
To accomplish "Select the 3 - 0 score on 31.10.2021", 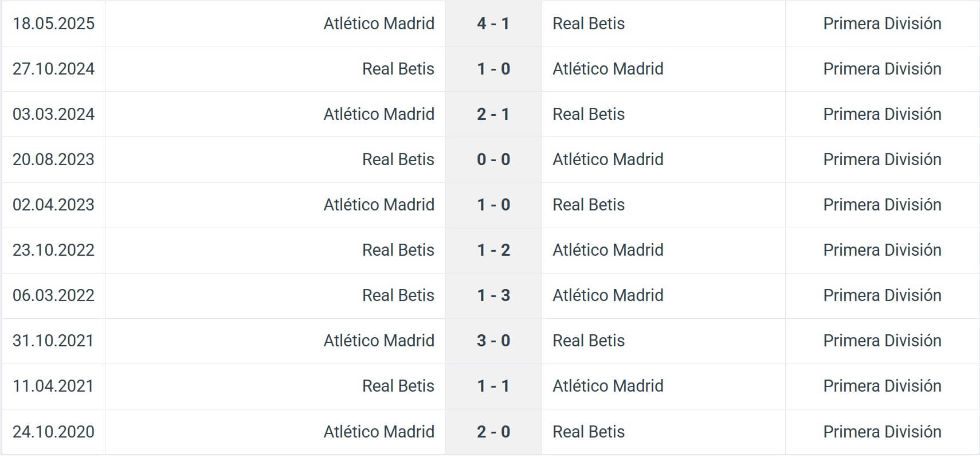I will [493, 341].
